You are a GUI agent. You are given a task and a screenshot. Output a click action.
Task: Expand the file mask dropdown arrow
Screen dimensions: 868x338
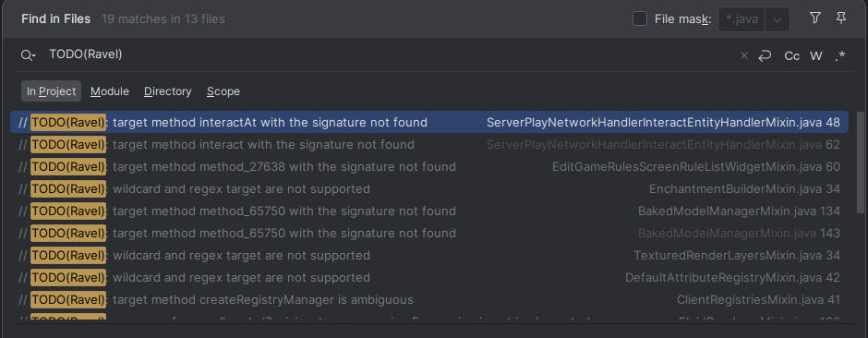[778, 19]
